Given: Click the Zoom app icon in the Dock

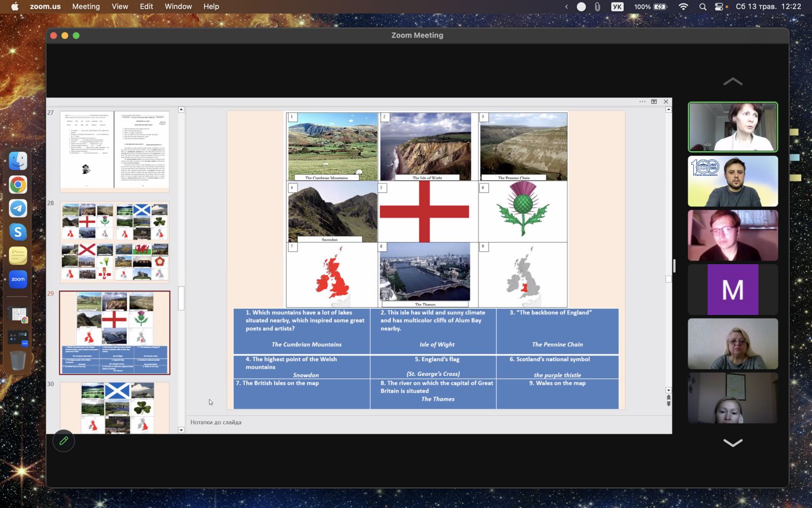Looking at the screenshot, I should click(x=18, y=279).
